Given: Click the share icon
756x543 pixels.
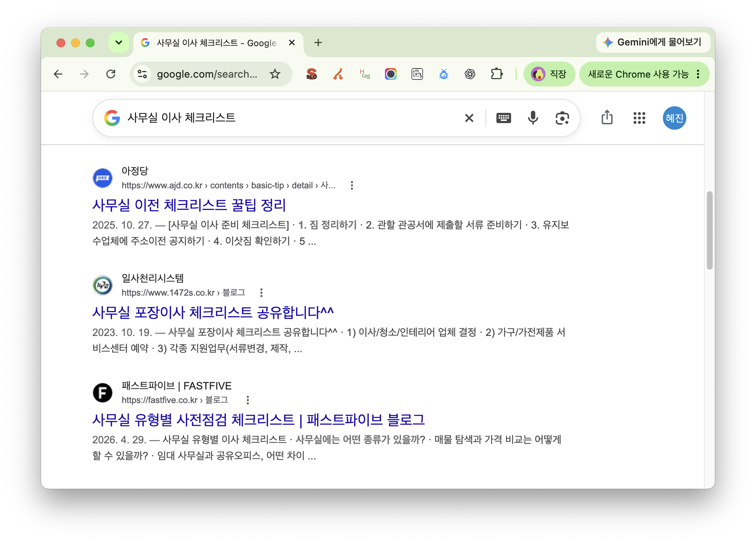Looking at the screenshot, I should pos(607,118).
